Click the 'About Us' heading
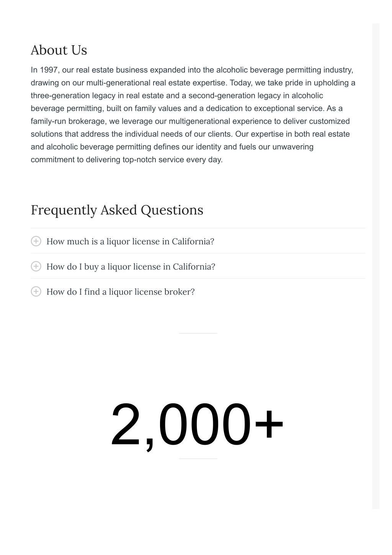 click(x=59, y=50)
